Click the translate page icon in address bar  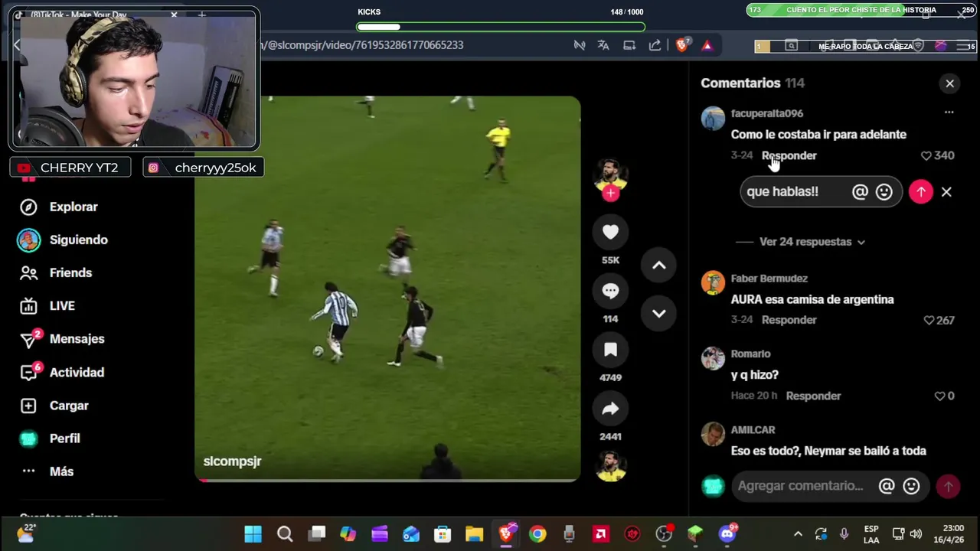coord(603,45)
